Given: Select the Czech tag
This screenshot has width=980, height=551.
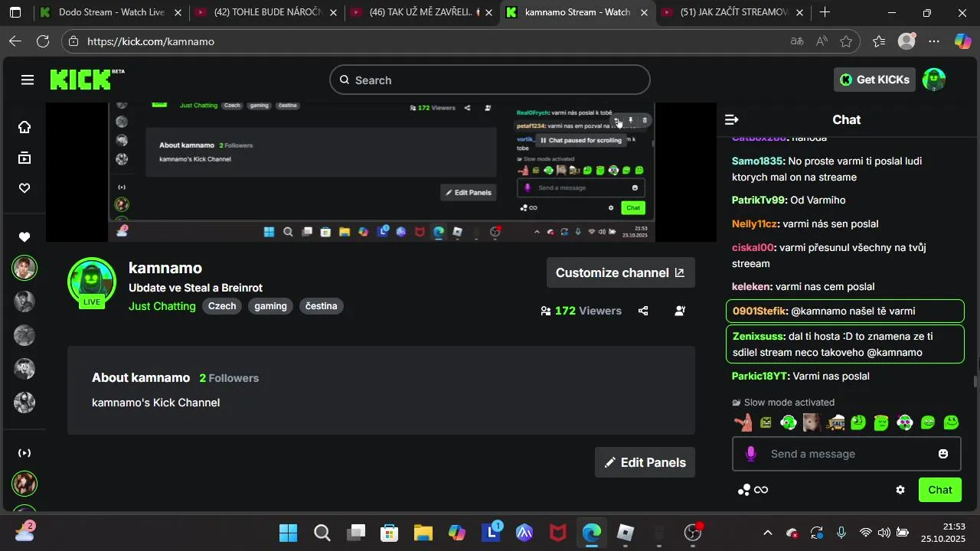Looking at the screenshot, I should coord(222,306).
